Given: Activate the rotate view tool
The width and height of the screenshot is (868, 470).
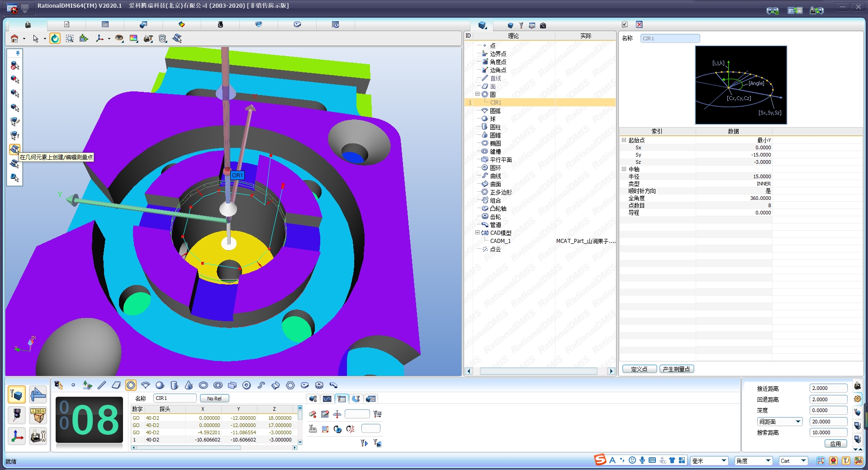Looking at the screenshot, I should tap(55, 38).
